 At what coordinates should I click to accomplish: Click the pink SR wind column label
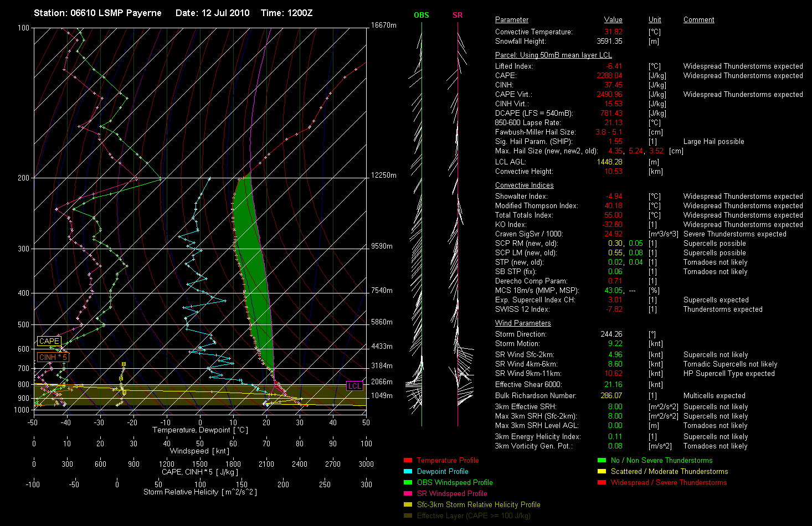pyautogui.click(x=458, y=16)
